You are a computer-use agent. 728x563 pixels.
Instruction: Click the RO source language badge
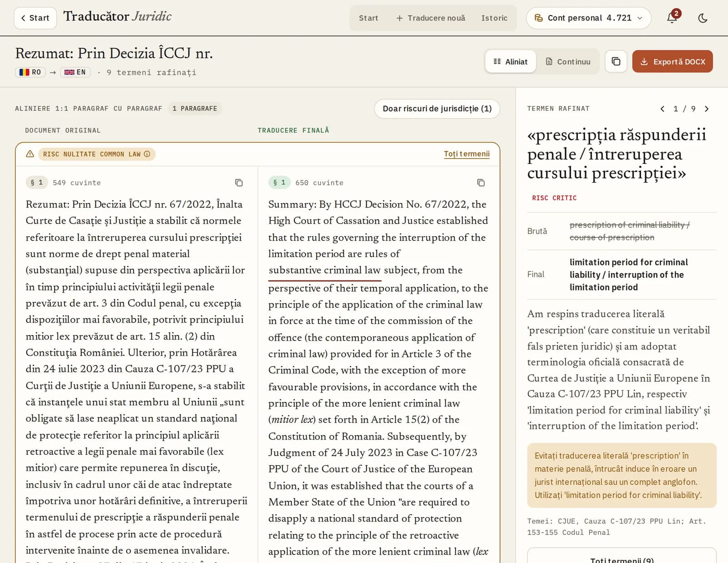(x=30, y=72)
